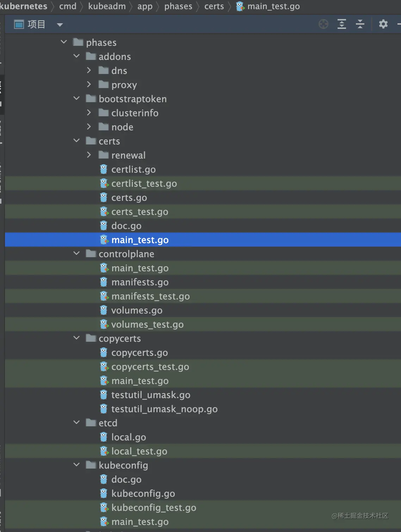
Task: Select certs_test.go in the file tree
Action: (x=203, y=211)
